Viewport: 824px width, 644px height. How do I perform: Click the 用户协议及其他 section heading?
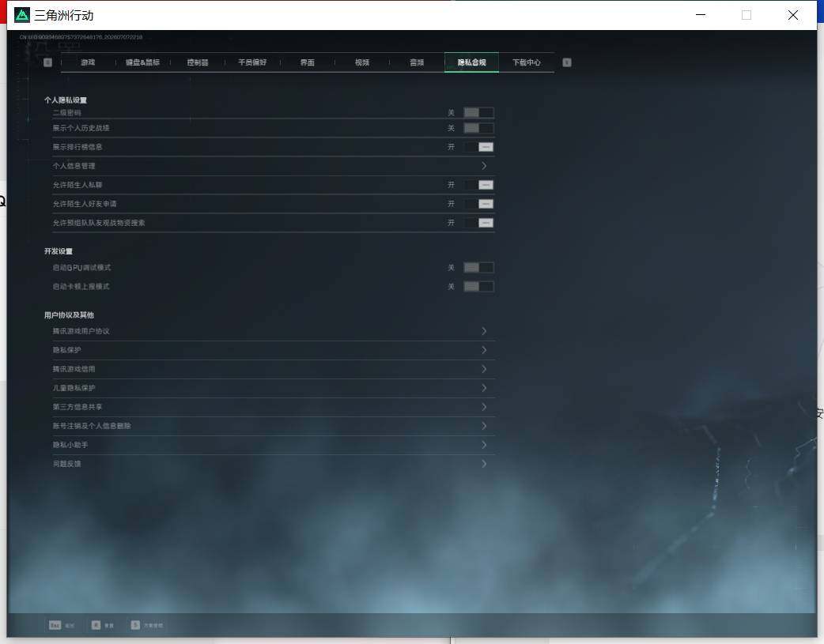tap(69, 315)
